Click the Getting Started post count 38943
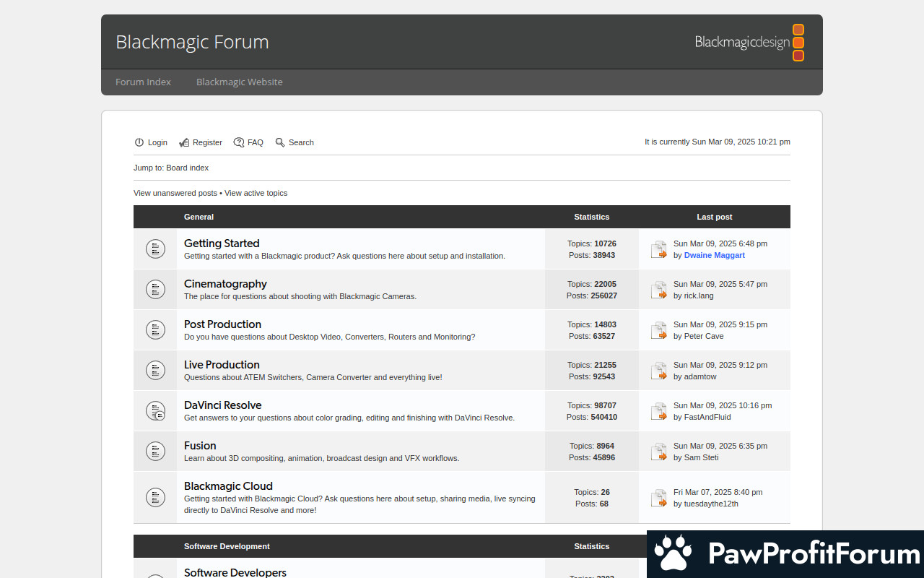The image size is (924, 578). 604,255
